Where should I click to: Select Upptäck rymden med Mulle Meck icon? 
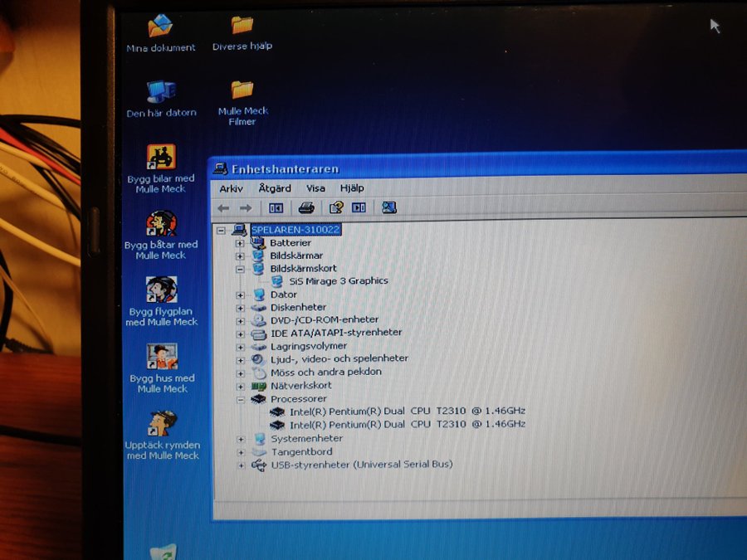click(x=161, y=424)
